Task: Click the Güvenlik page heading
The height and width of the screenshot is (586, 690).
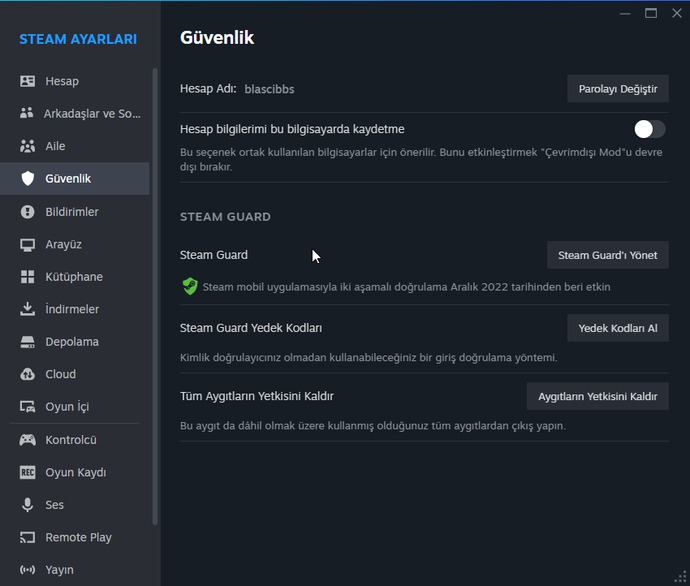Action: pos(217,38)
